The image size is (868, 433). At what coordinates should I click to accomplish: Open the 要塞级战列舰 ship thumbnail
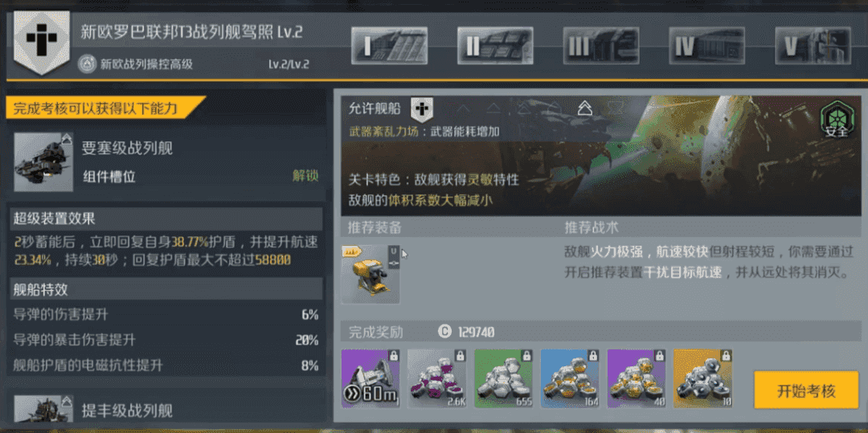pos(43,161)
